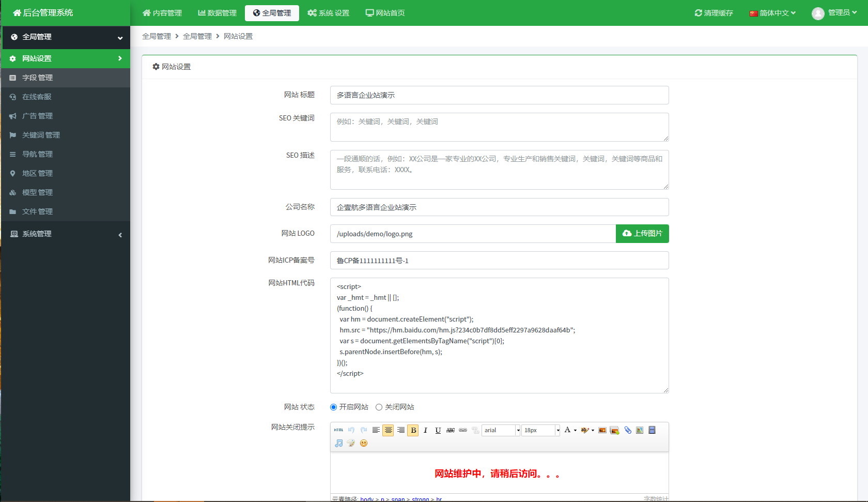Insert a map in the editor
Screen dimensions: 868x502
(640, 430)
